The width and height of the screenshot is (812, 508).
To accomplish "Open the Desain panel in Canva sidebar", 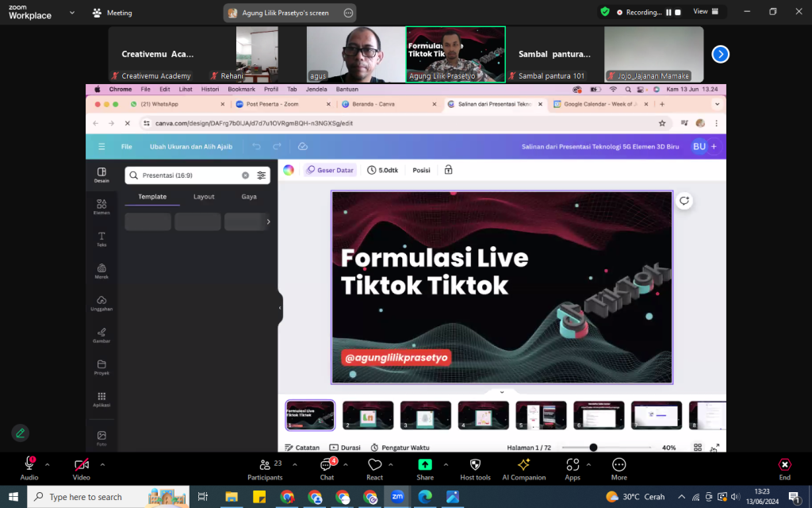I will (101, 175).
